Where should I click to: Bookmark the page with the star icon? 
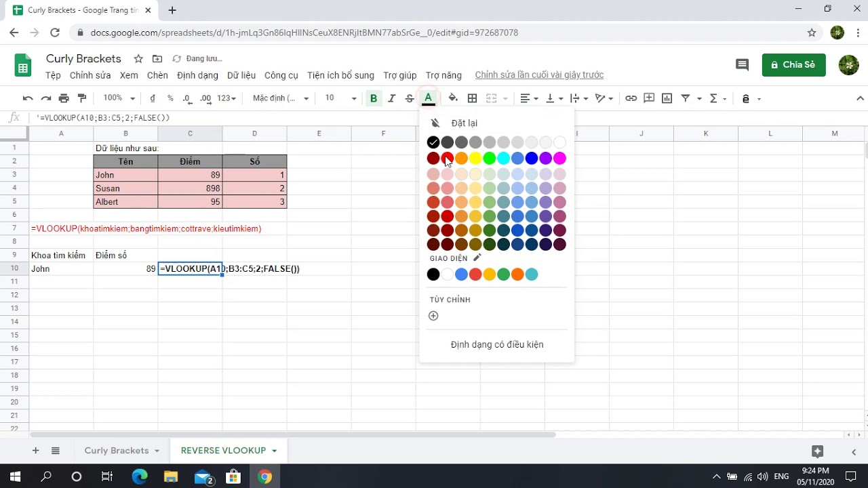(x=812, y=33)
